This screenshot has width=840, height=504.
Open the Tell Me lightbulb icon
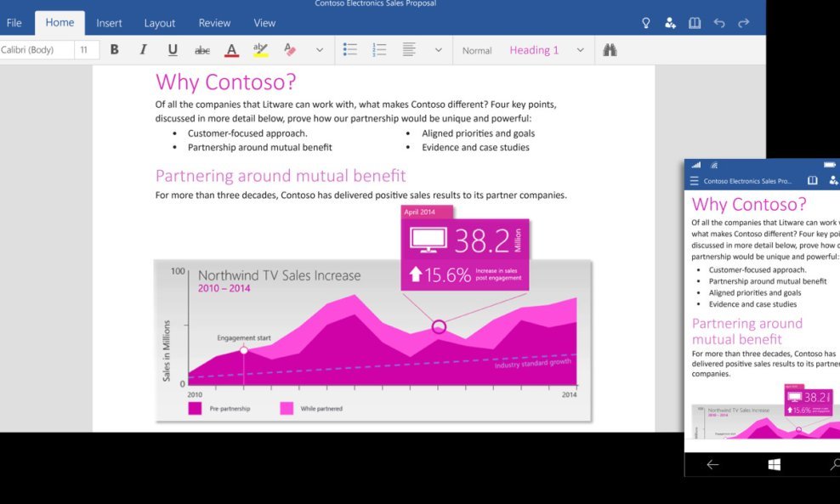pyautogui.click(x=645, y=23)
